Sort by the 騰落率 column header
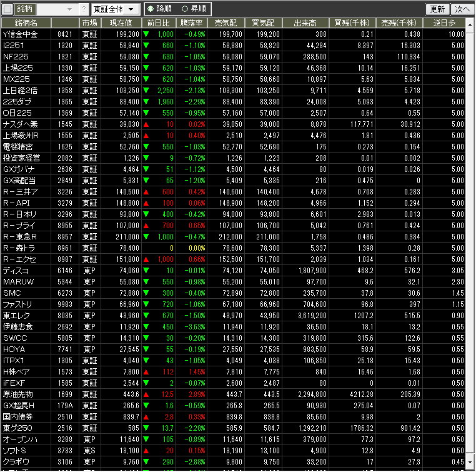 click(x=192, y=23)
